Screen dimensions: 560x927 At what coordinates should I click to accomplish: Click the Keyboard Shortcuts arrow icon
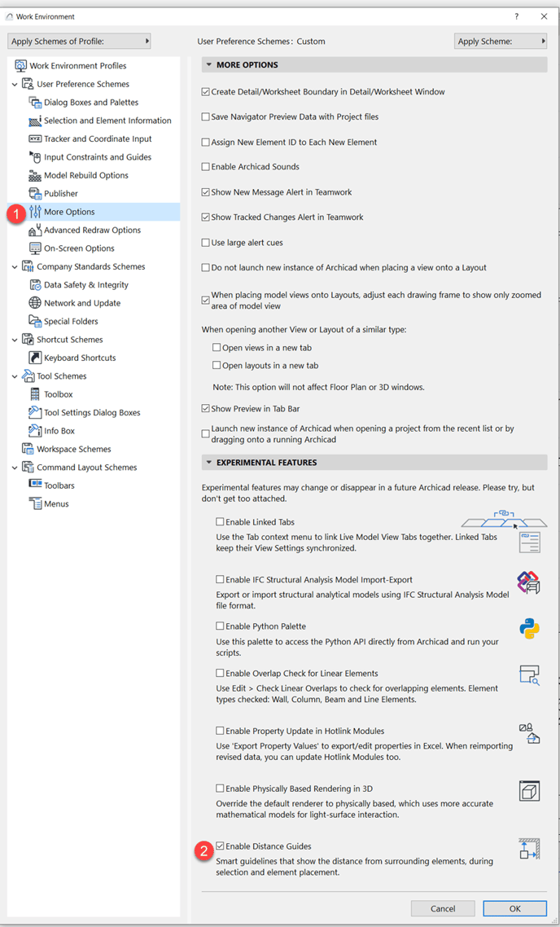point(35,358)
